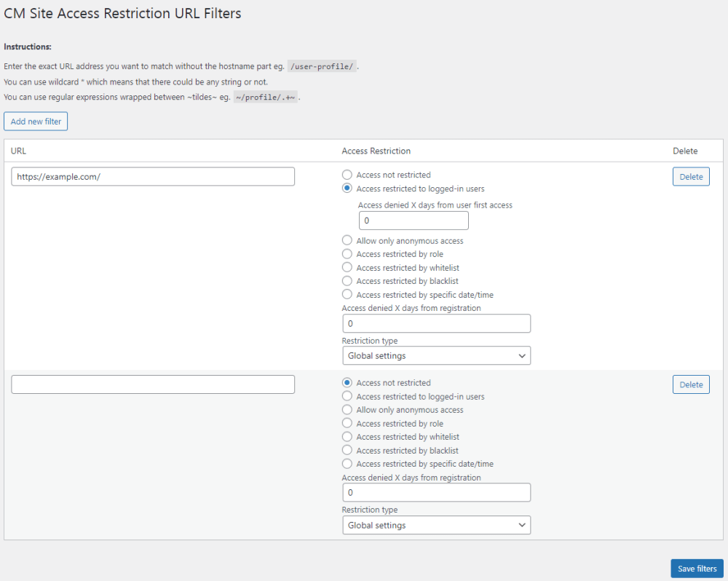Select 'Access restricted to logged-in users' in second filter

(x=347, y=397)
